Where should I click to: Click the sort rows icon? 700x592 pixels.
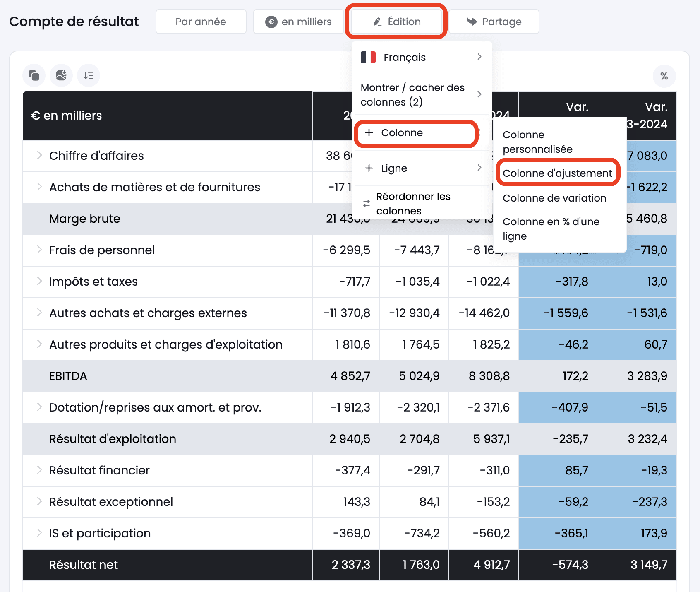(x=89, y=75)
